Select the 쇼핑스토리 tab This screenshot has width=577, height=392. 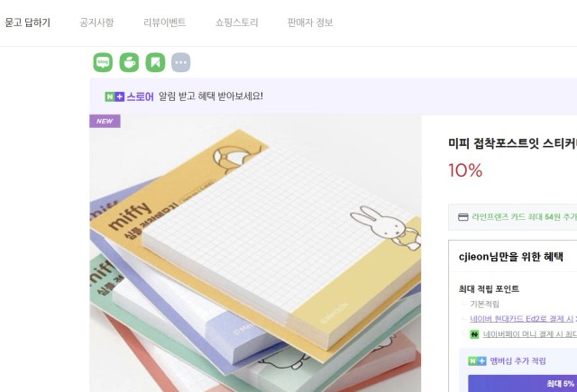point(236,23)
